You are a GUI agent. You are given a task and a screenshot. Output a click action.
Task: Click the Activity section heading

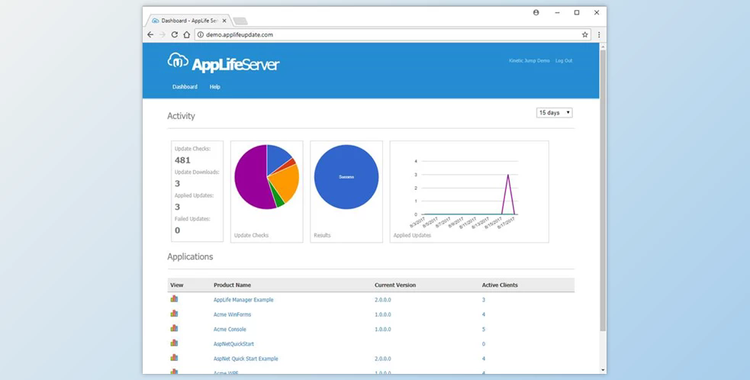[x=181, y=116]
